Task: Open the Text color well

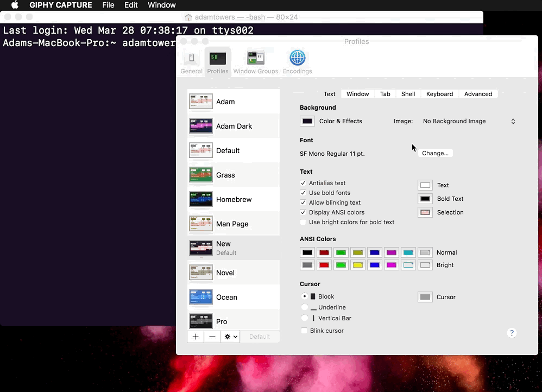Action: (425, 185)
